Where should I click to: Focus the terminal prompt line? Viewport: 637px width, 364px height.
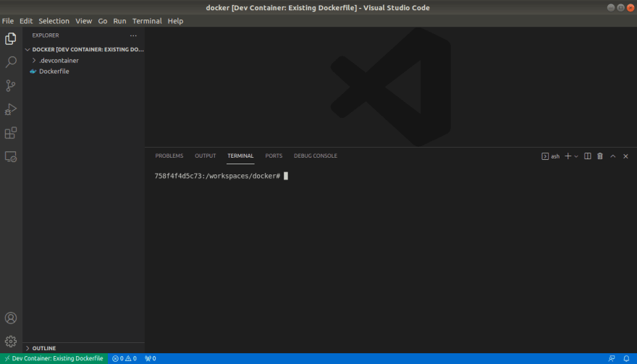pyautogui.click(x=221, y=176)
